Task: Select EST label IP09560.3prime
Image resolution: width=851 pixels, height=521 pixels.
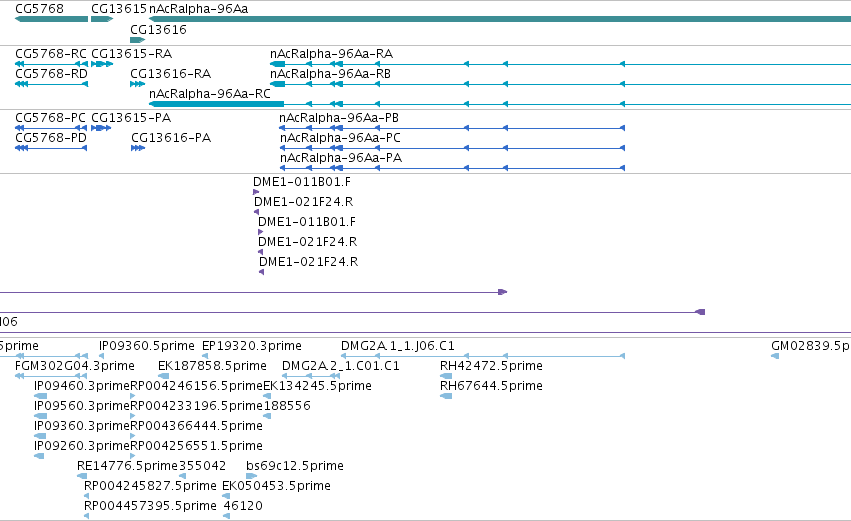Action: point(82,406)
